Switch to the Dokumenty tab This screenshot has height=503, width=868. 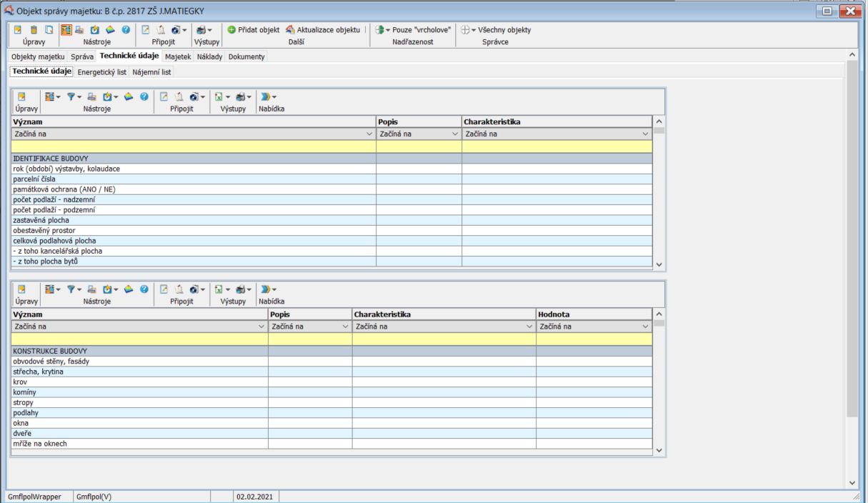coord(246,56)
